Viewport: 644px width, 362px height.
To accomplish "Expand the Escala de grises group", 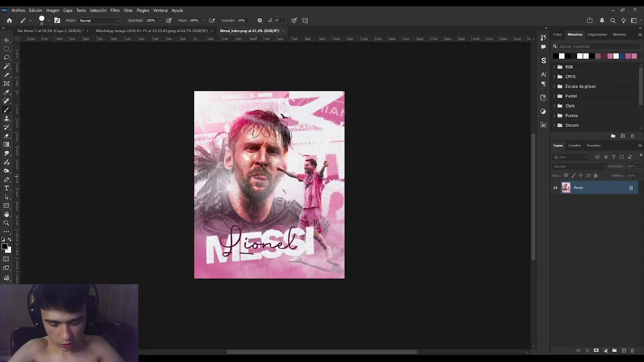I will click(554, 86).
